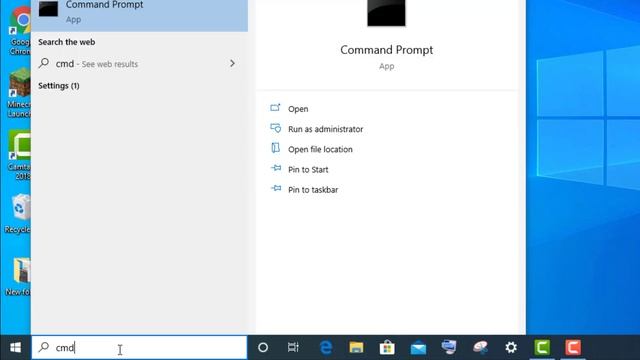Click magnifier icon in search box

click(44, 347)
